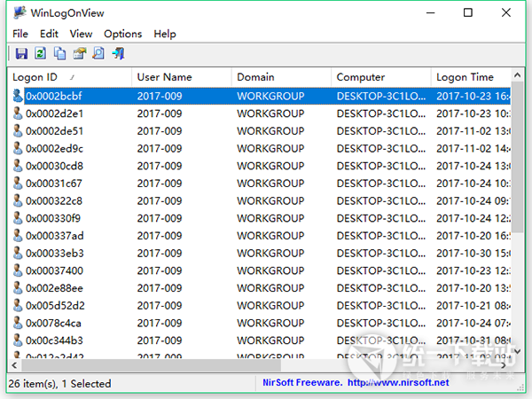
Task: Select the row with Logon ID 0x002e88ee
Action: [260, 288]
